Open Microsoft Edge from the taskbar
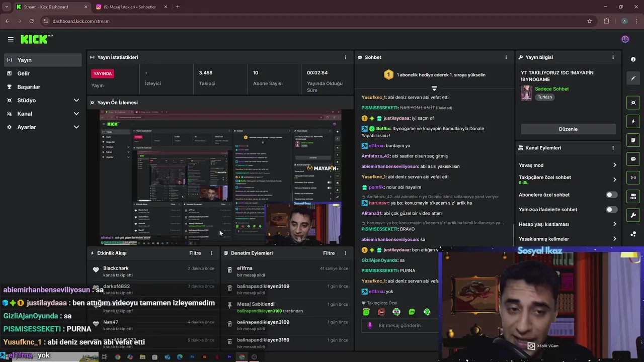Screen dimensions: 644x362 tap(180, 357)
